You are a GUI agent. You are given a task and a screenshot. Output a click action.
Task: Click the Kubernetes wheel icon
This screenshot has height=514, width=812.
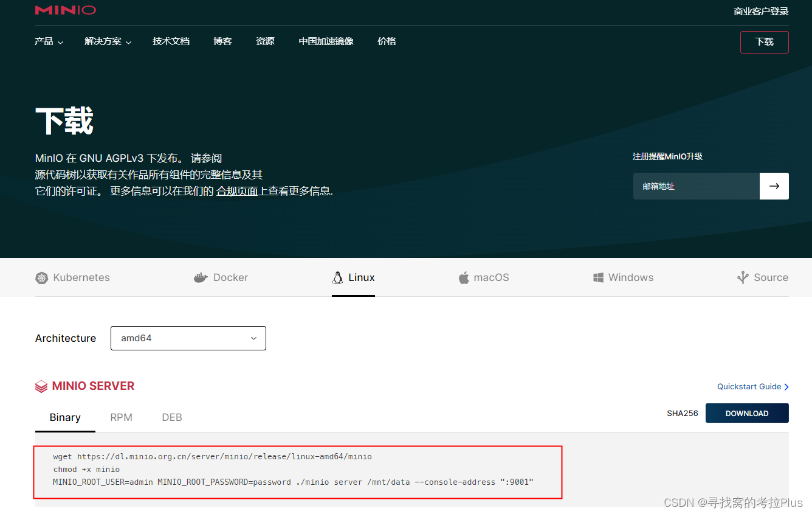click(41, 278)
